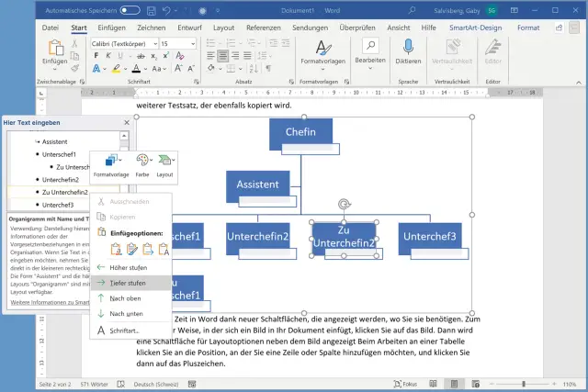This screenshot has width=588, height=392.
Task: Toggle the Automatisches Speichern switch
Action: (130, 9)
